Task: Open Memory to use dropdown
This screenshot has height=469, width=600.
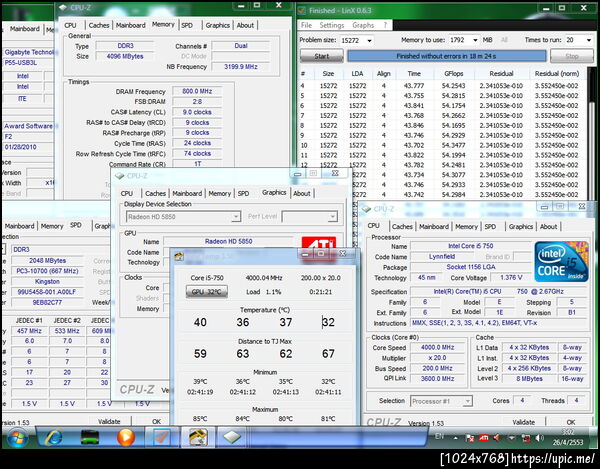Action: (x=475, y=40)
